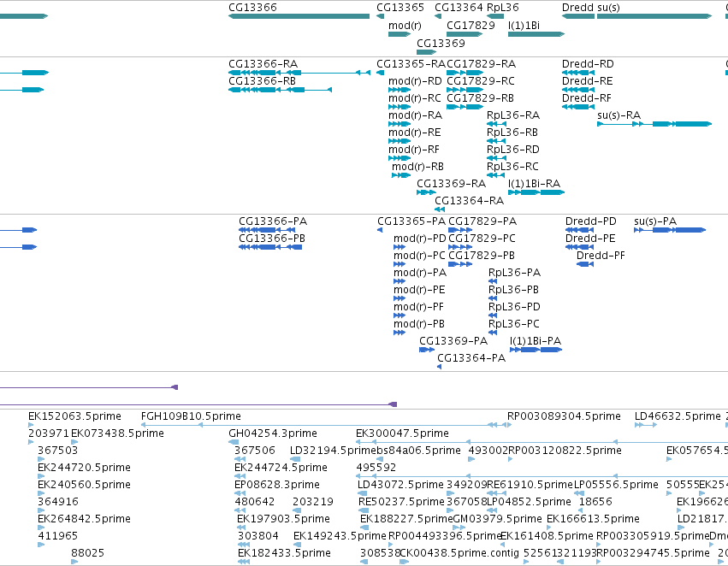
Task: Select the EK197903.5prime EST label
Action: [284, 519]
